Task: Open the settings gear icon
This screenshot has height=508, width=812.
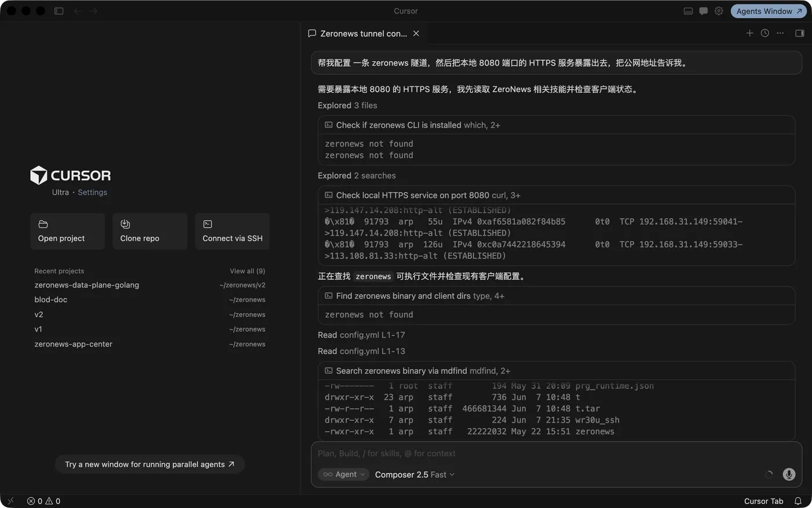Action: 719,11
